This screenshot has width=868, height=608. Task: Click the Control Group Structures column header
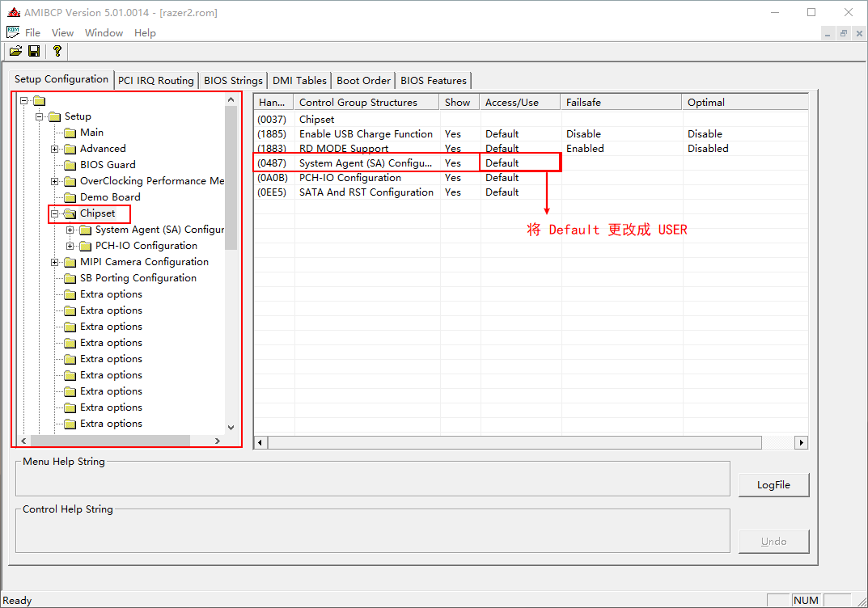coord(366,103)
